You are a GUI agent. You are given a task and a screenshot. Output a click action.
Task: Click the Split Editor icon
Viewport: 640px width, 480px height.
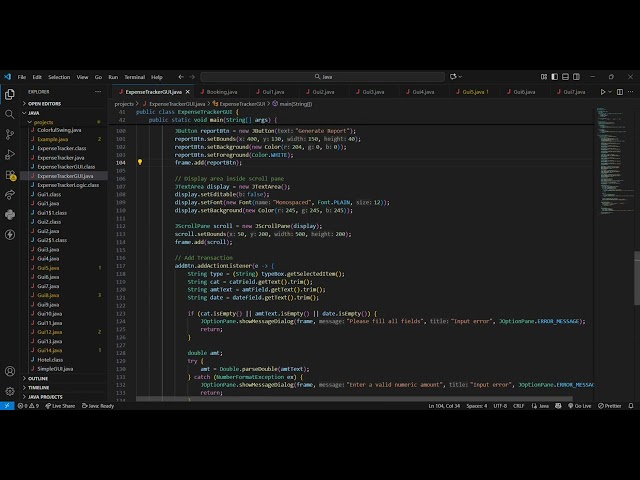point(620,92)
